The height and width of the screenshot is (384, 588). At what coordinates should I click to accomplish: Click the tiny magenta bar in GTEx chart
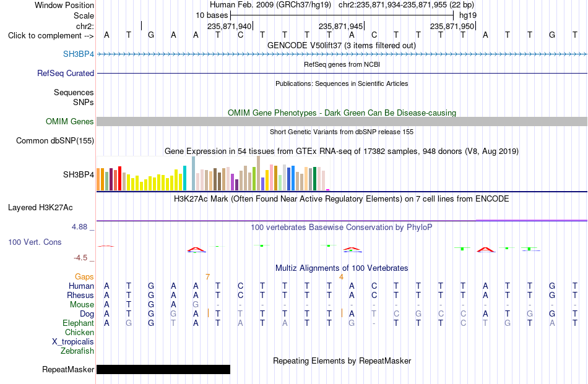tap(328, 190)
